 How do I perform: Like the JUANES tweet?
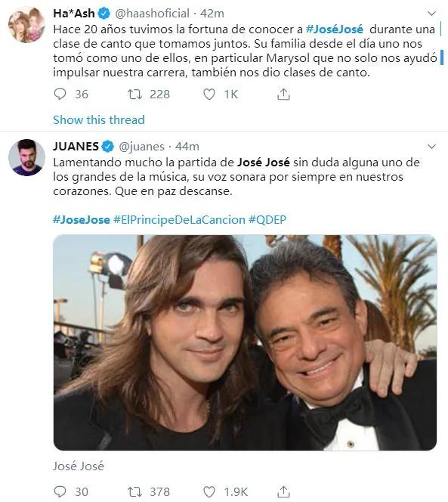pos(209,491)
